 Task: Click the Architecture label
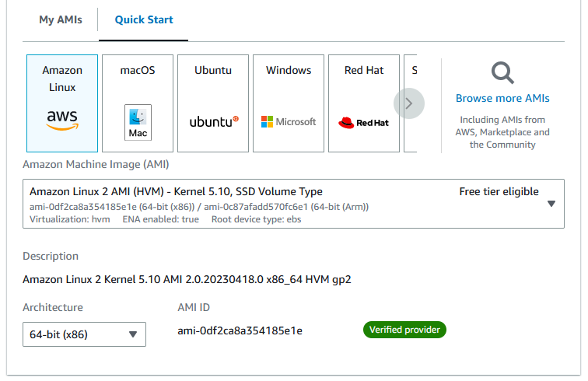click(53, 307)
